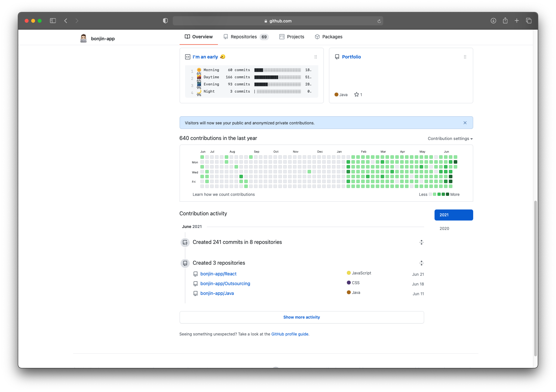Open the bonjin-app/Java repository
The image size is (556, 392).
tap(217, 293)
